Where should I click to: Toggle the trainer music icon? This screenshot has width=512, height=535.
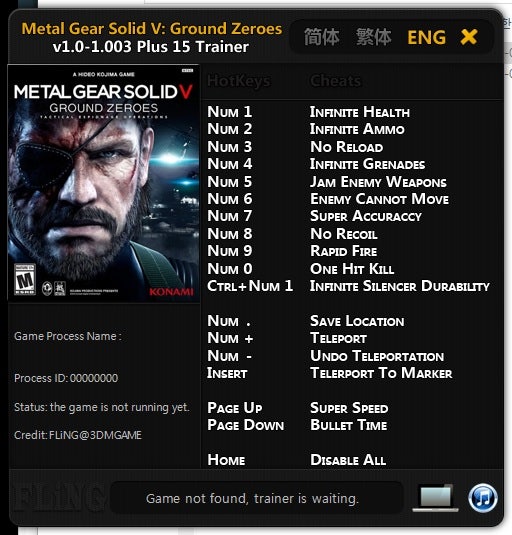[x=482, y=498]
